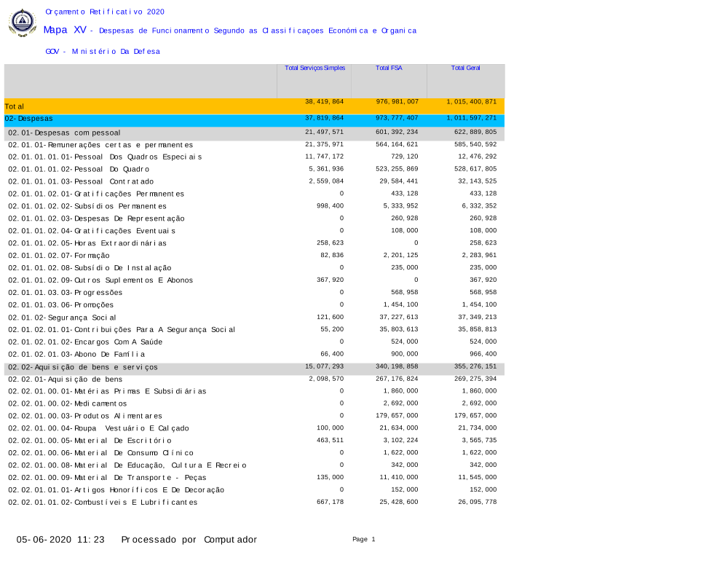
Task: Click the 'Mapa XV' heading
Action: 65,30
